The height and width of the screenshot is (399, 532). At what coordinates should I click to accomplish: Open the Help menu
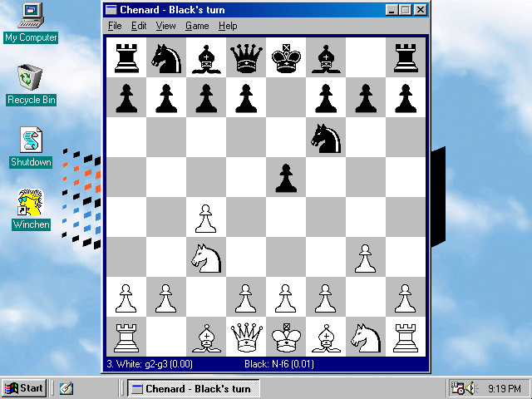point(228,26)
